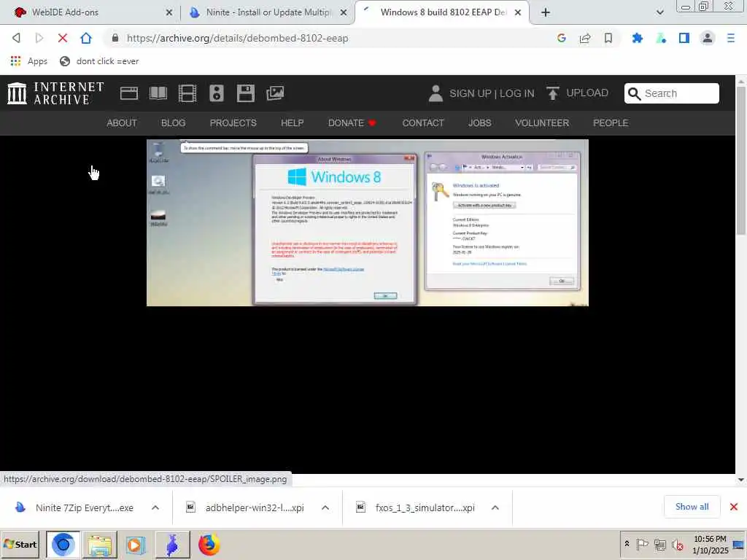The height and width of the screenshot is (560, 747).
Task: Click the network tray icon
Action: [x=659, y=544]
